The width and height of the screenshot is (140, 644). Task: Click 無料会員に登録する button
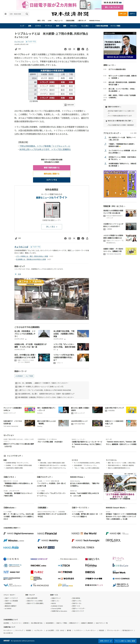[x=52, y=174]
